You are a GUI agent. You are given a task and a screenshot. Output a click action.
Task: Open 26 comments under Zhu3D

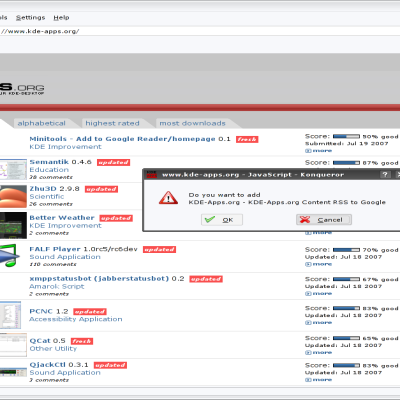tap(51, 204)
